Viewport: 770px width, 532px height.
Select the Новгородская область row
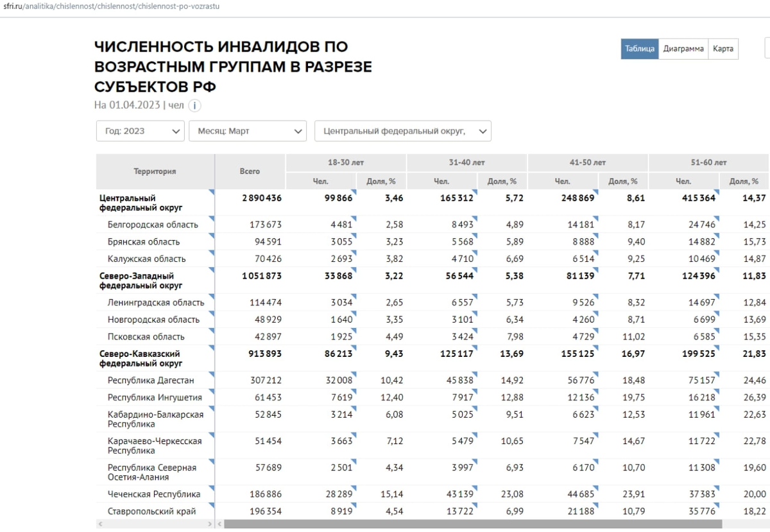coord(433,320)
